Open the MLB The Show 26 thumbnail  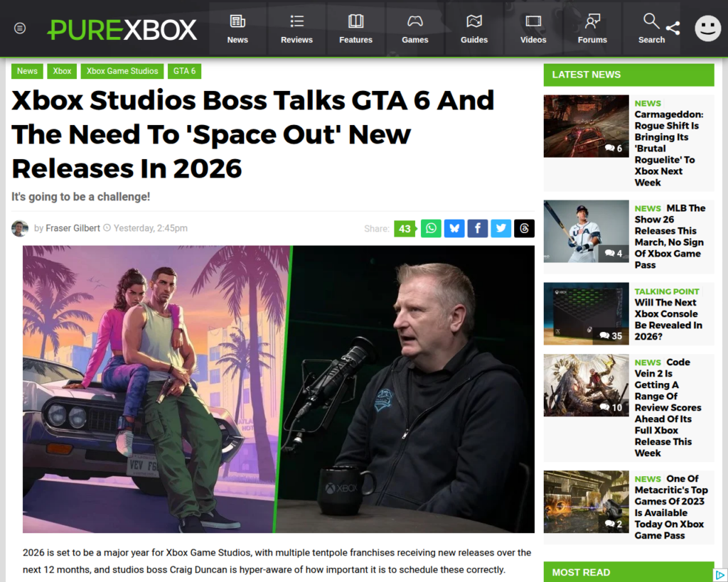(x=586, y=231)
